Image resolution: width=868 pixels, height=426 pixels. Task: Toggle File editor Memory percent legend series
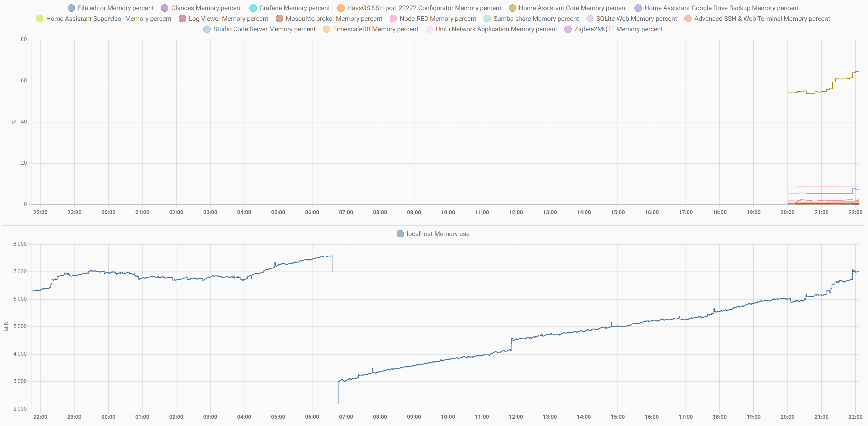[x=111, y=8]
